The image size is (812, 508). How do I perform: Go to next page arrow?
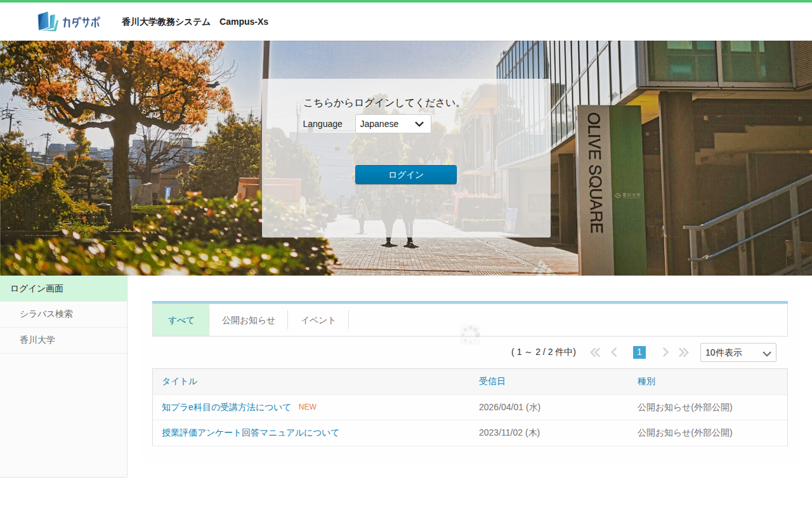point(665,352)
